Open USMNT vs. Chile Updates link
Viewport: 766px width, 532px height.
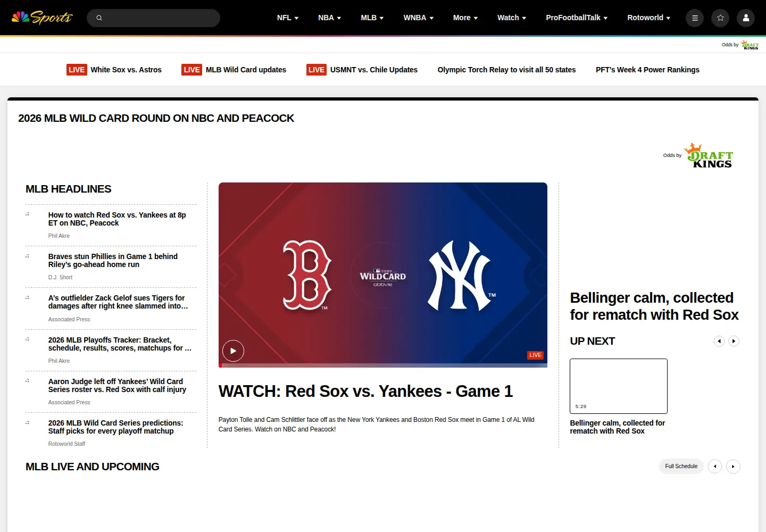point(374,70)
